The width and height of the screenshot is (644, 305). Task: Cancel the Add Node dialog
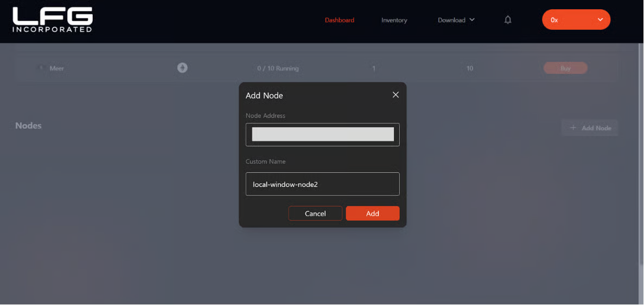coord(315,213)
